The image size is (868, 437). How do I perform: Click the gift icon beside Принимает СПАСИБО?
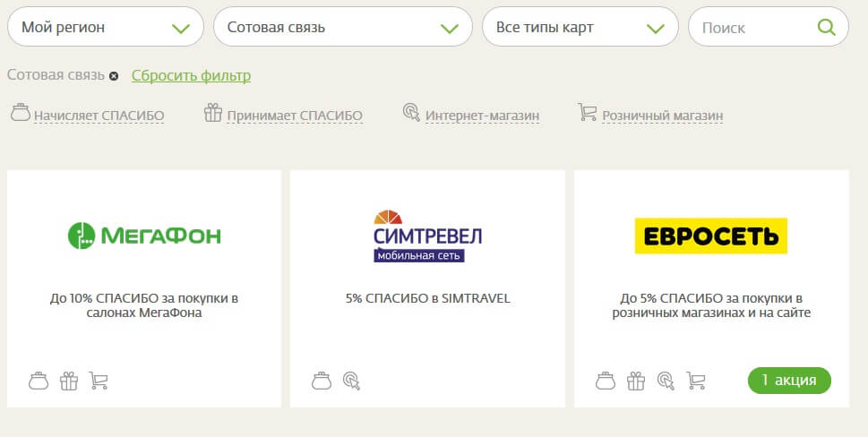[213, 112]
